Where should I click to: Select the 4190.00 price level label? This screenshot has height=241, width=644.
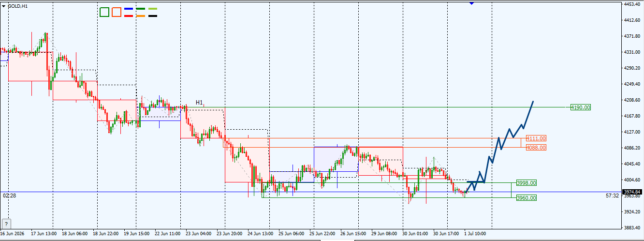coord(581,107)
